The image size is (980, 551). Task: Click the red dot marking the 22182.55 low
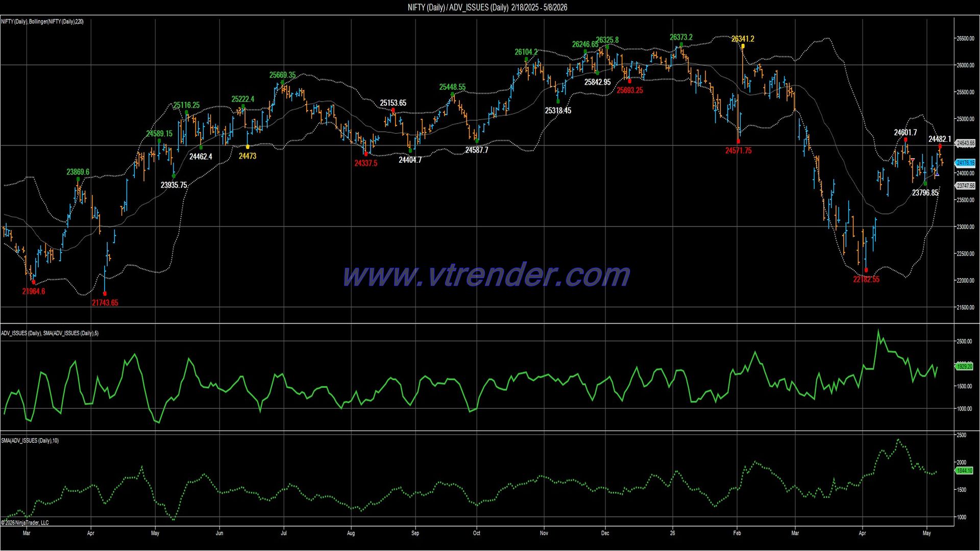coord(866,270)
